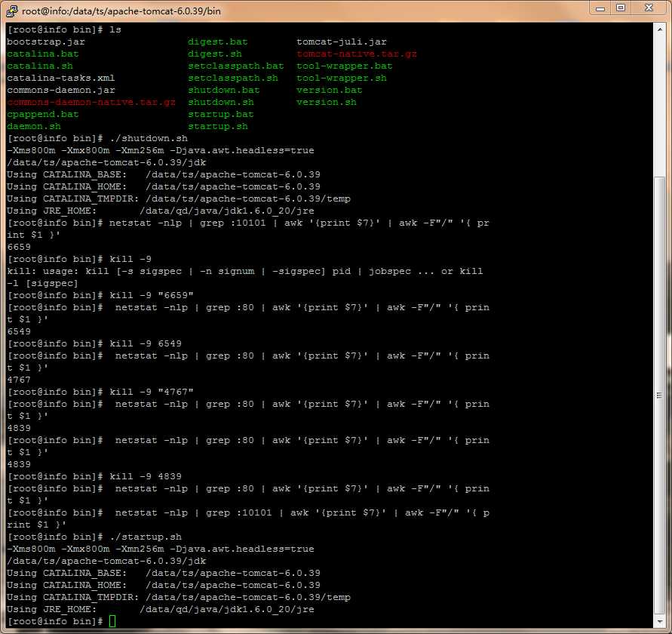Viewport: 672px width, 634px height.
Task: Click the file name version.bat
Action: [x=330, y=90]
